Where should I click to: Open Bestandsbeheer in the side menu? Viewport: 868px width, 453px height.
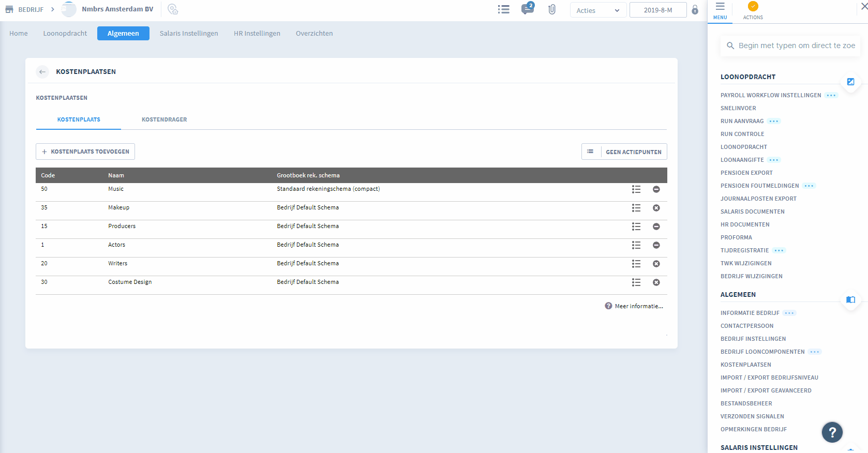746,403
